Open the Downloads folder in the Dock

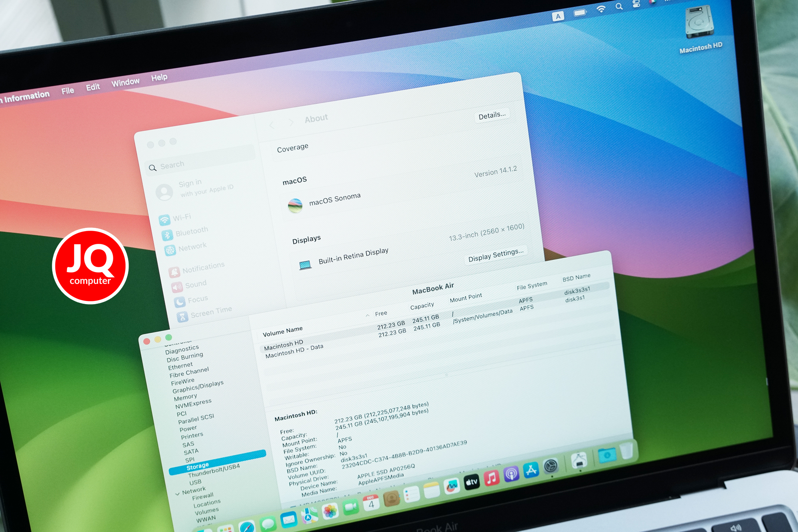coord(606,455)
